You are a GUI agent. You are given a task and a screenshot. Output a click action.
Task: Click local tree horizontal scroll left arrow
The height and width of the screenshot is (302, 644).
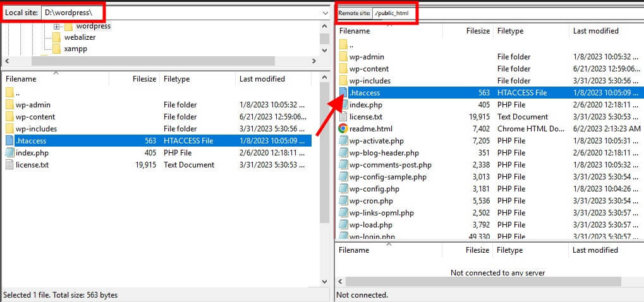point(6,61)
